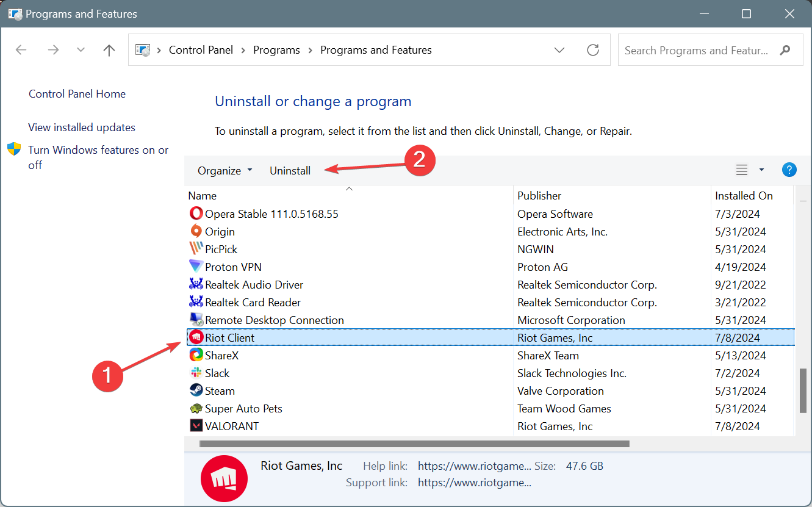Expand chevron after Control Panel breadcrumb
The height and width of the screenshot is (507, 812).
[243, 50]
